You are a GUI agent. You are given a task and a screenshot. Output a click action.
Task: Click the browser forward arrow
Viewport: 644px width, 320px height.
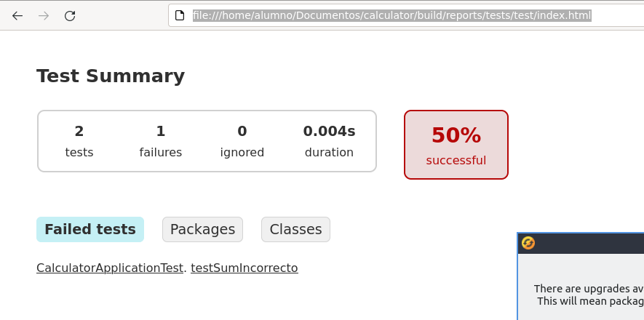pos(44,15)
